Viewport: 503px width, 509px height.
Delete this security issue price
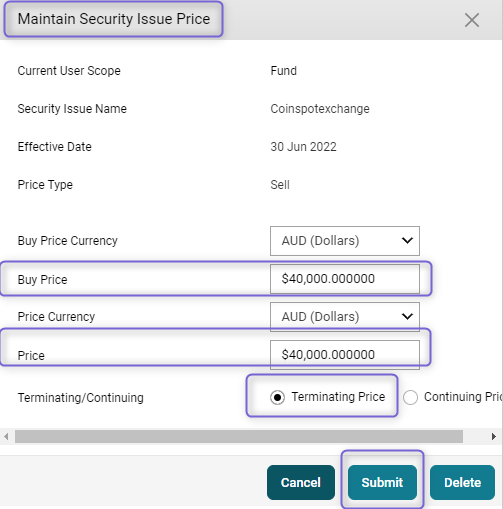(x=462, y=482)
